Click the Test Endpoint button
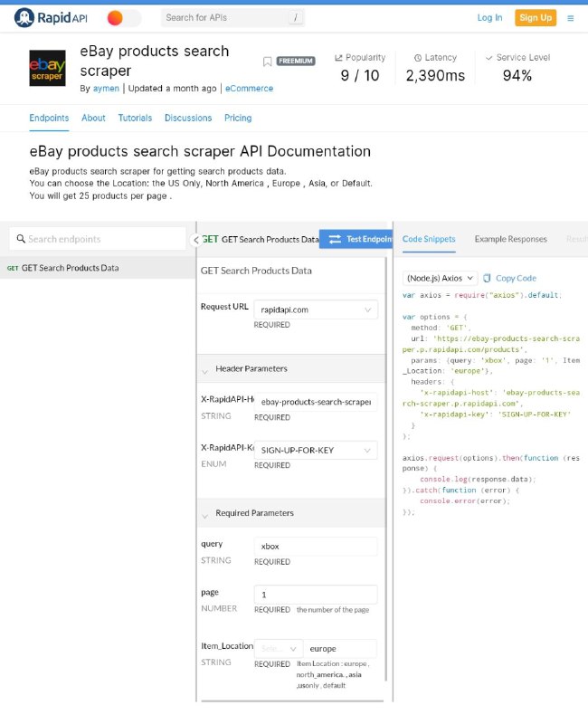The image size is (588, 724). tap(356, 239)
